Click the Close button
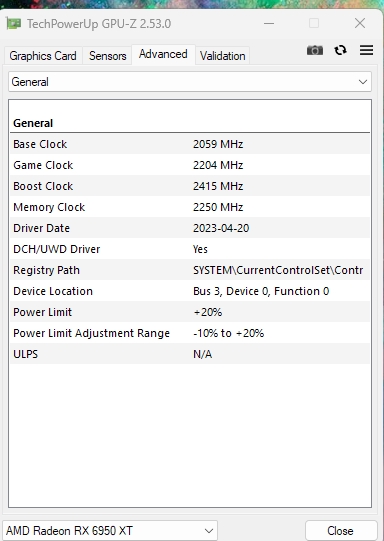This screenshot has height=541, width=384. pyautogui.click(x=341, y=530)
